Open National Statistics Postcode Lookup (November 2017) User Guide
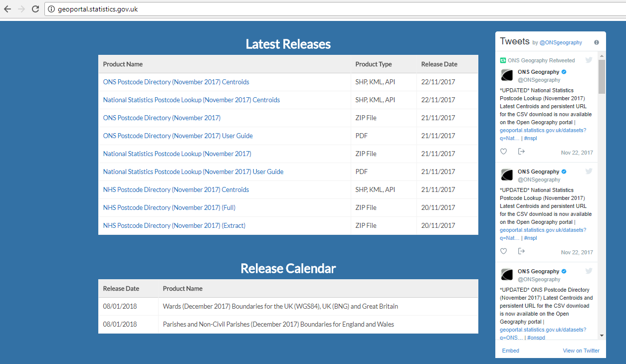The image size is (626, 364). [193, 172]
